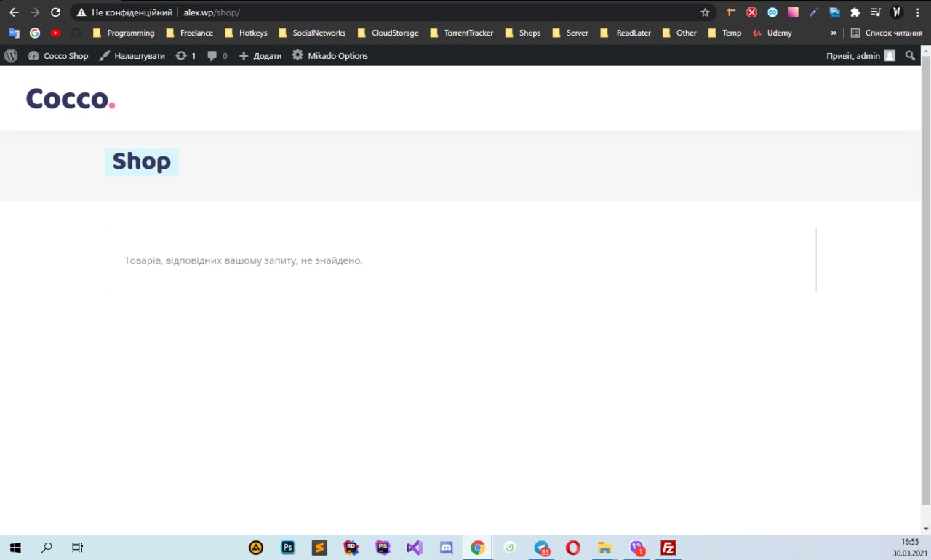Open Telegram from the taskbar

click(x=542, y=548)
